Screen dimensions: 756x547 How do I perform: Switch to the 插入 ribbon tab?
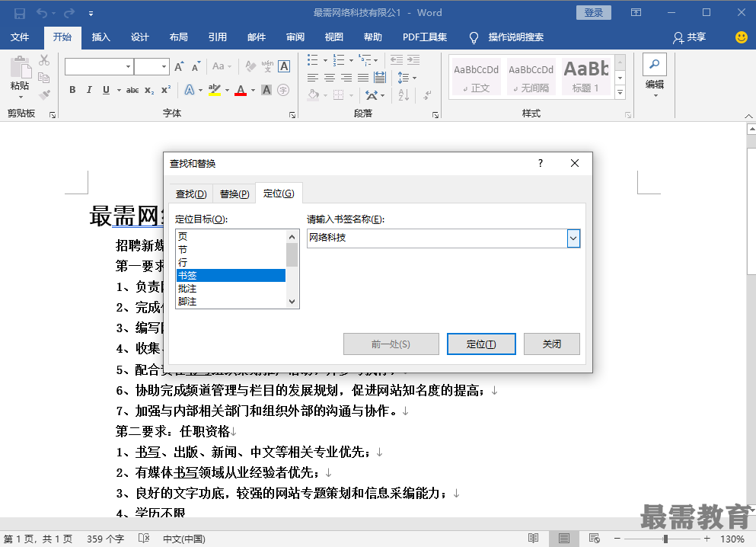coord(100,37)
